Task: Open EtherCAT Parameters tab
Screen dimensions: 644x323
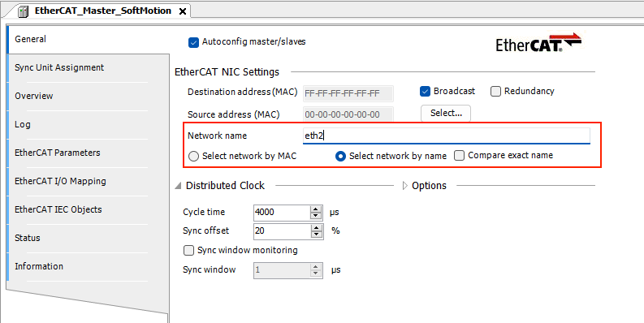Action: 88,153
